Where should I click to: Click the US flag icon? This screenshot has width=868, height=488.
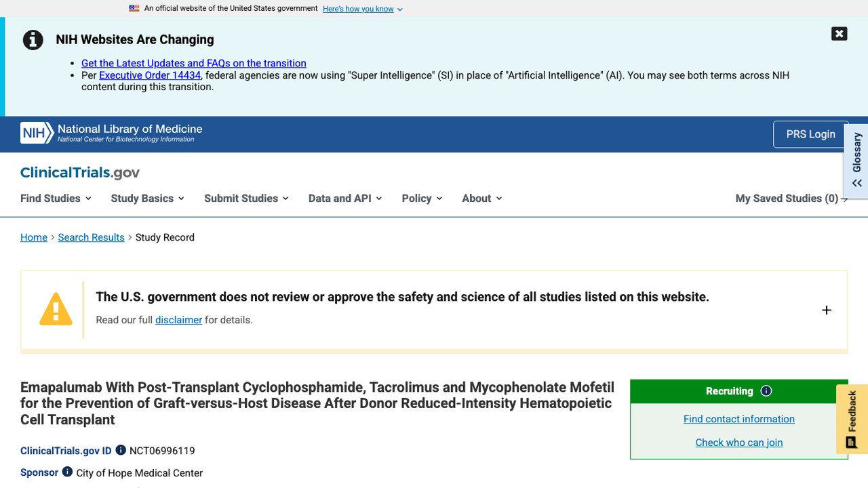tap(134, 9)
